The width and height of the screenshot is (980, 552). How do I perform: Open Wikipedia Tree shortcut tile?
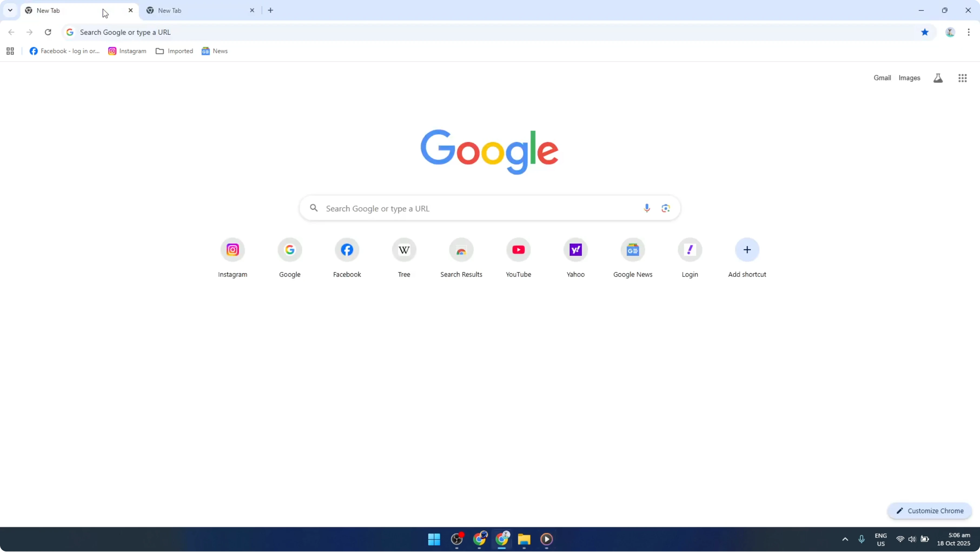404,258
